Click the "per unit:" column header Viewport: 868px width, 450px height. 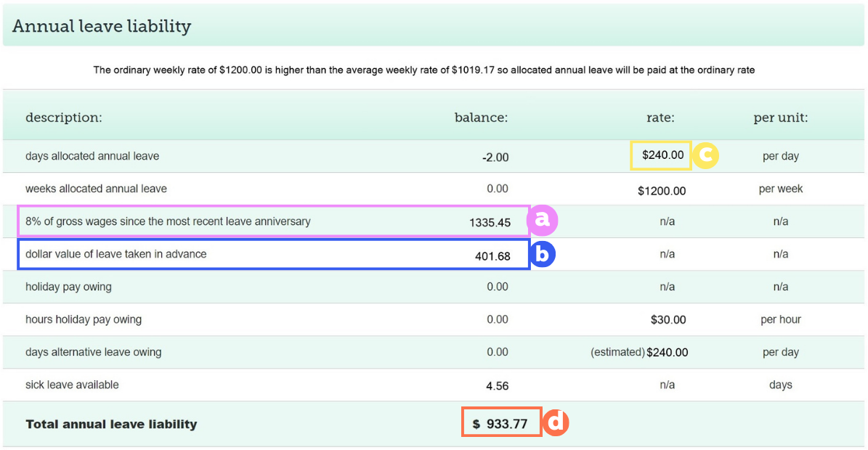tap(781, 117)
